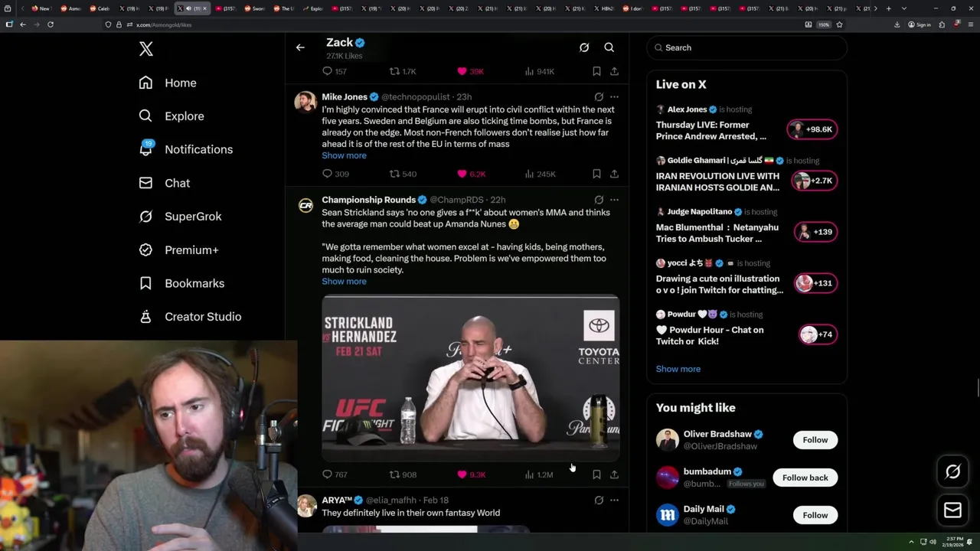Open Premium+ in the sidebar

click(x=178, y=249)
